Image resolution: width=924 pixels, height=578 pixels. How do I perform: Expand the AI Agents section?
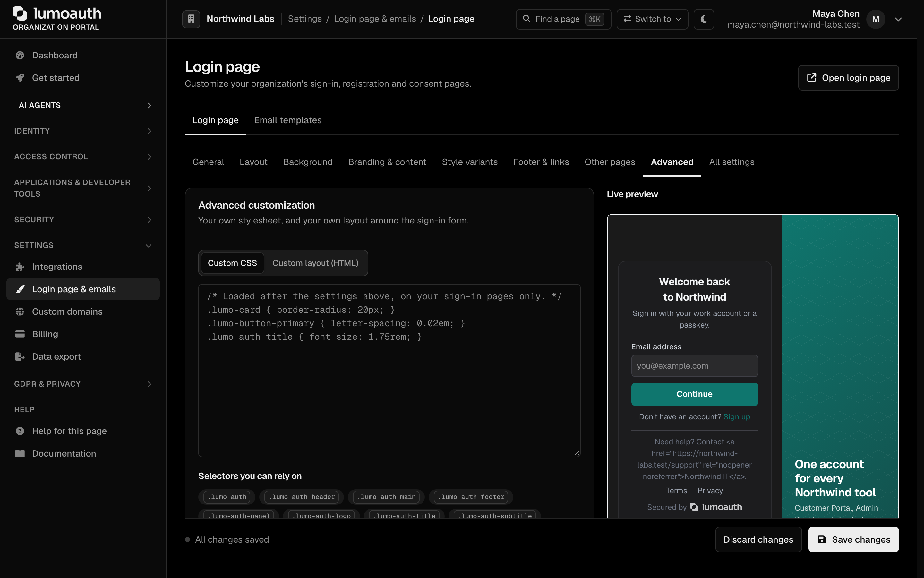[83, 106]
